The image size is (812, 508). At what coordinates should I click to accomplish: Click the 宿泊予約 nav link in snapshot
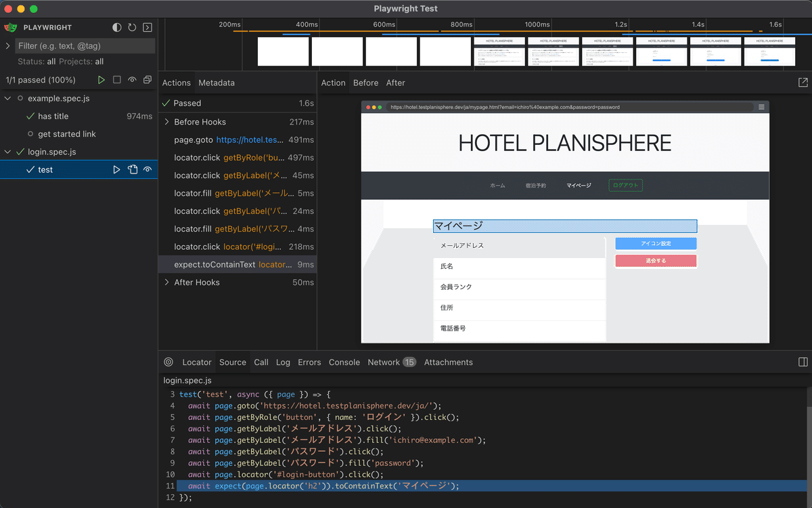click(x=536, y=186)
